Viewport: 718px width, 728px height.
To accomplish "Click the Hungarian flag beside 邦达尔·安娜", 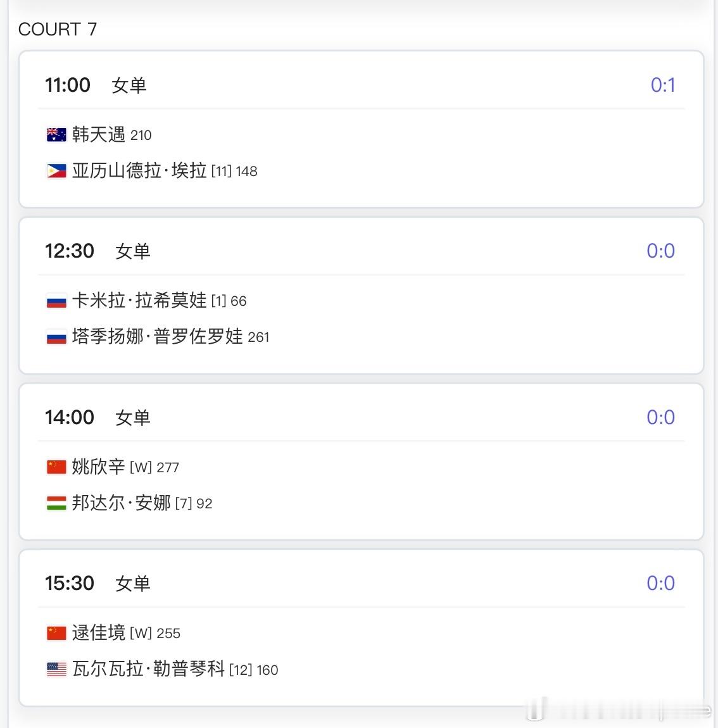I will coord(56,503).
